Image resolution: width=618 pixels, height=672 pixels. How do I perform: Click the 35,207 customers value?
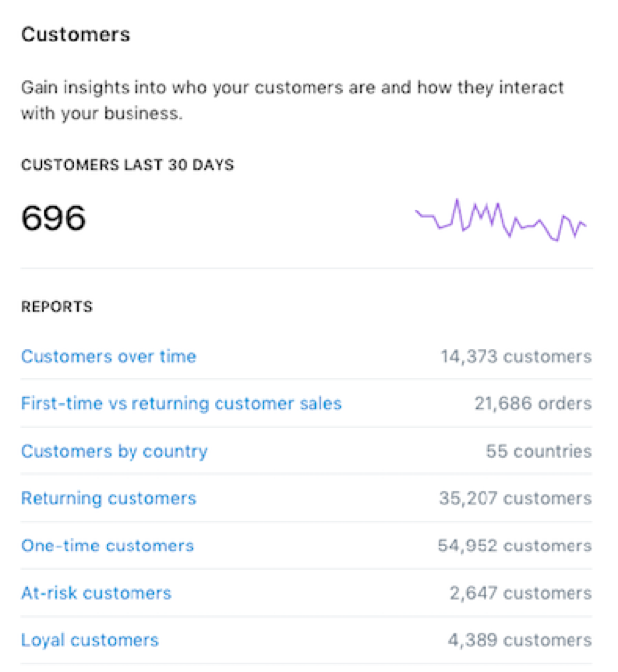[515, 499]
